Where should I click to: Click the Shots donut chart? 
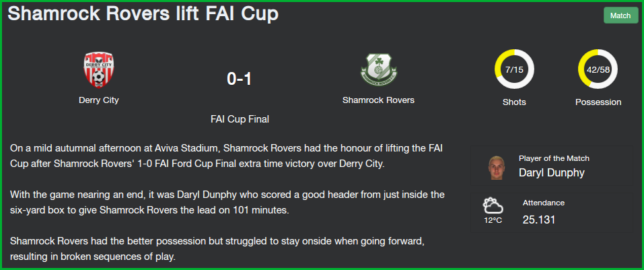tap(514, 69)
